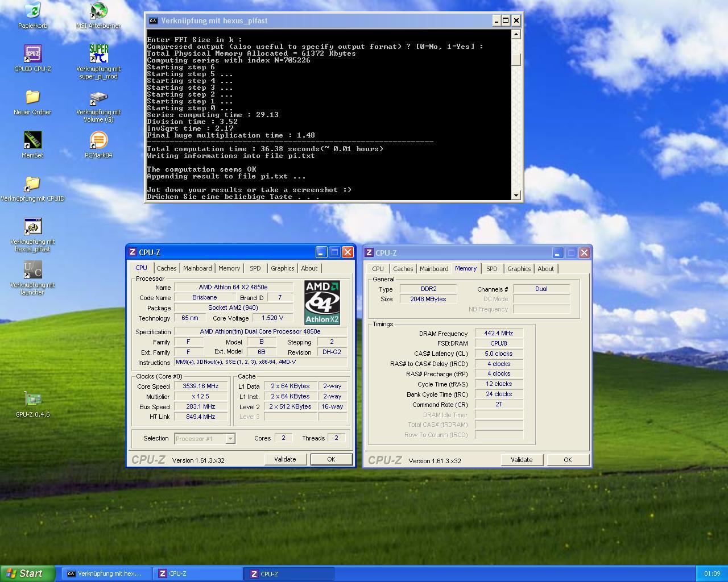
Task: Click the Command Rate value 2T
Action: (x=499, y=405)
